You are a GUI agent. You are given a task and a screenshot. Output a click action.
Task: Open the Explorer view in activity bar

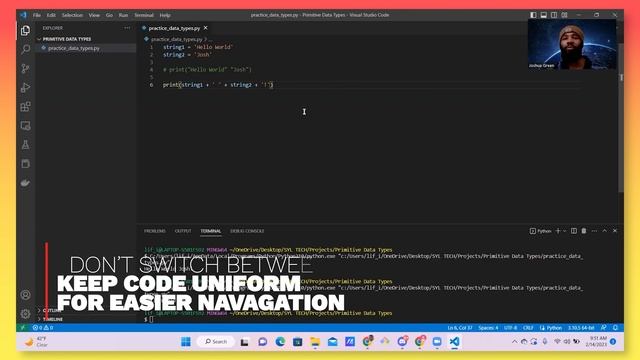(x=25, y=31)
